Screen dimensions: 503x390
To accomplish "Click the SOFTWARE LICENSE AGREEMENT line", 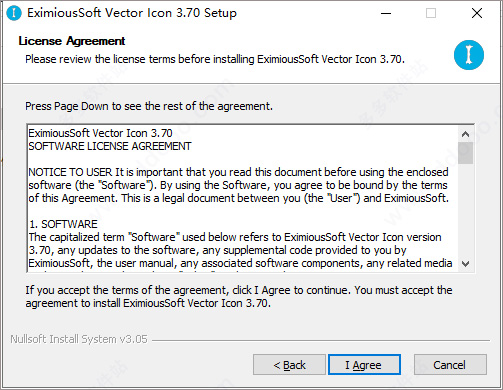I will pyautogui.click(x=110, y=146).
